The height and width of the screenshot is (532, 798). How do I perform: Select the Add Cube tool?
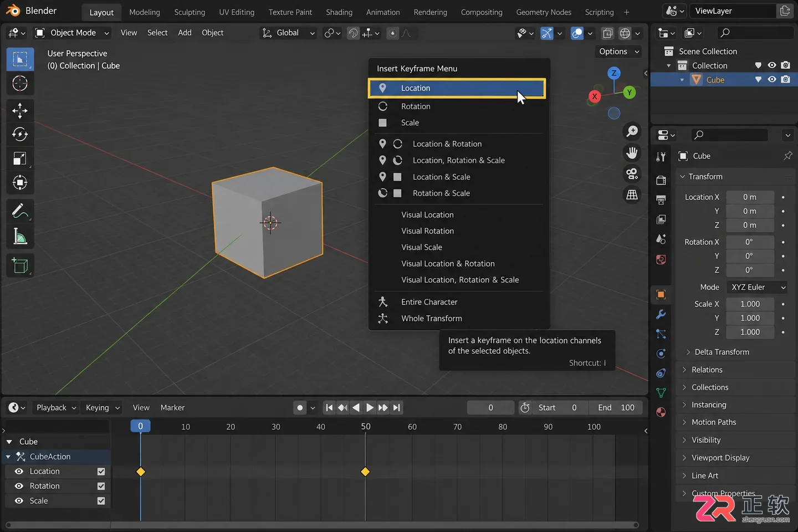(x=20, y=265)
